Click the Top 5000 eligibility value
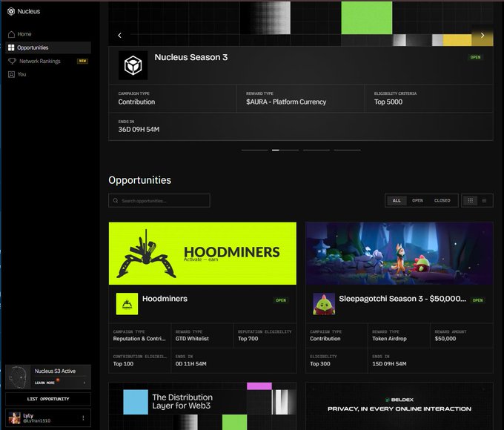This screenshot has height=430, width=504. click(x=388, y=102)
